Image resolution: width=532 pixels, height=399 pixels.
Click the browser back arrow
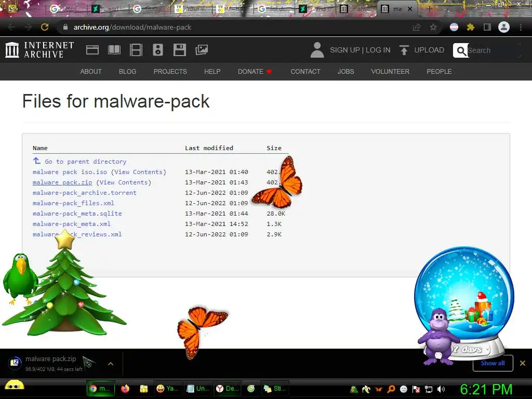point(11,27)
